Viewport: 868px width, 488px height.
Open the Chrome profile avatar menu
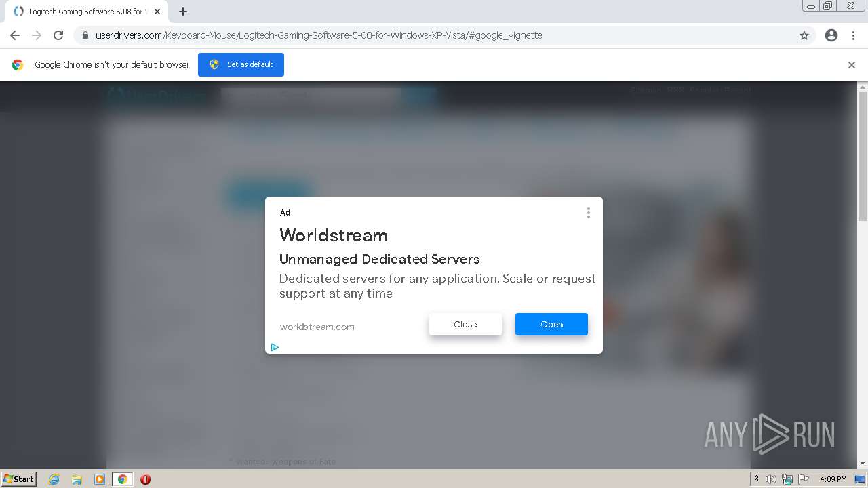click(831, 35)
